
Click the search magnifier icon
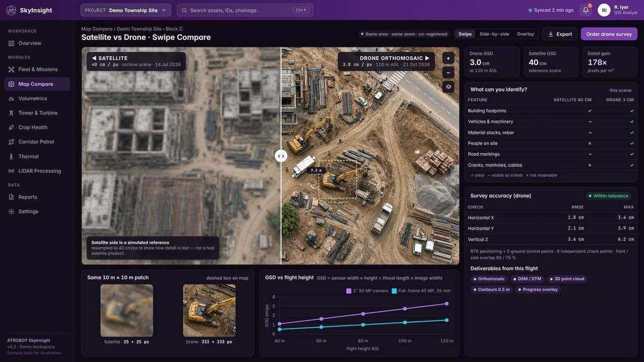pyautogui.click(x=184, y=10)
